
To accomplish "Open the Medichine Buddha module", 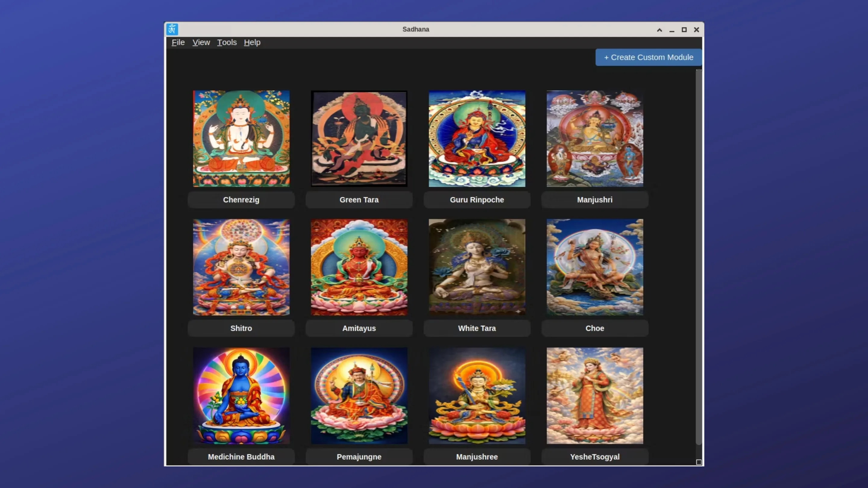I will click(x=241, y=396).
